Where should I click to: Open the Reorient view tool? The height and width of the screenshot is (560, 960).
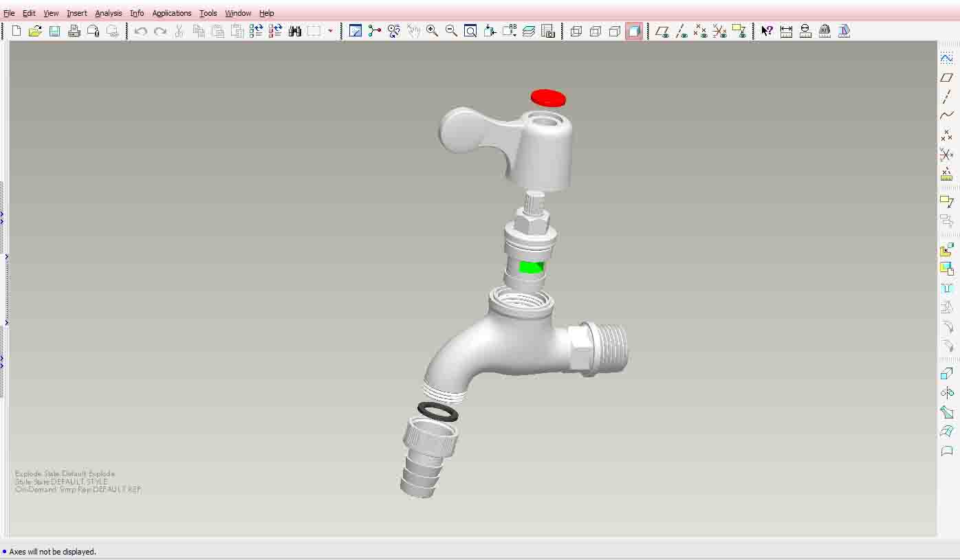point(490,31)
